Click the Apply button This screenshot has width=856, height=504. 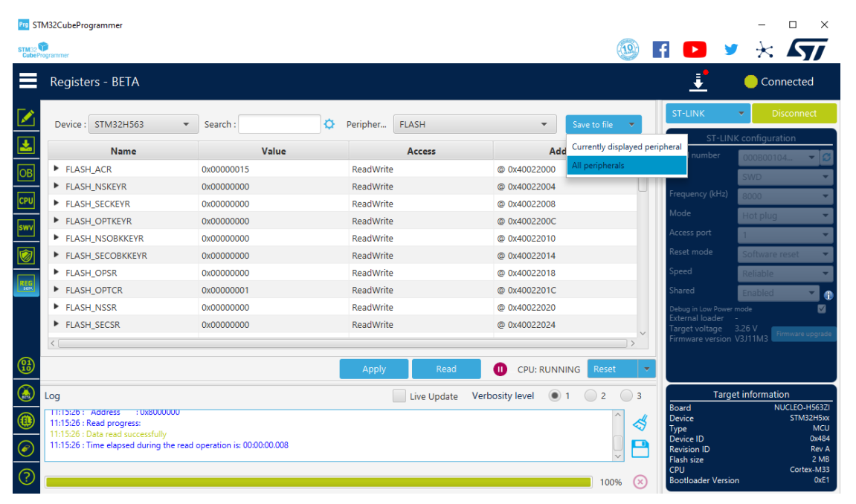374,369
